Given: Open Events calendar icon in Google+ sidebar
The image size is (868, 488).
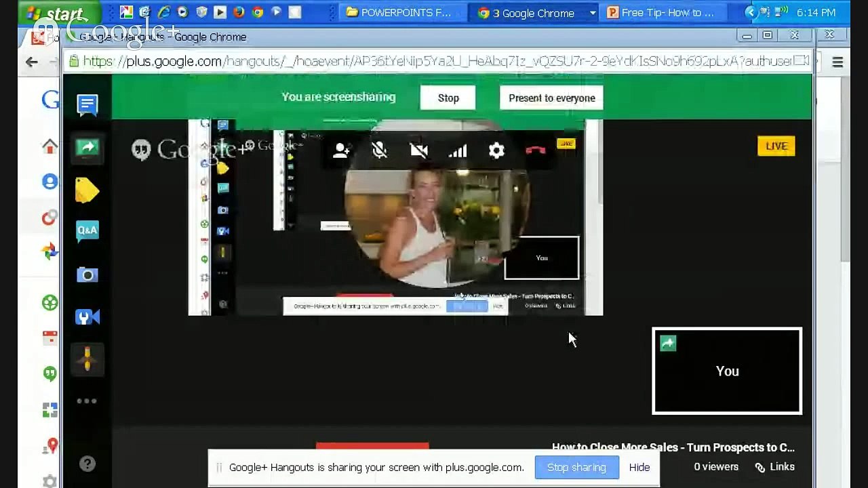Looking at the screenshot, I should click(50, 338).
